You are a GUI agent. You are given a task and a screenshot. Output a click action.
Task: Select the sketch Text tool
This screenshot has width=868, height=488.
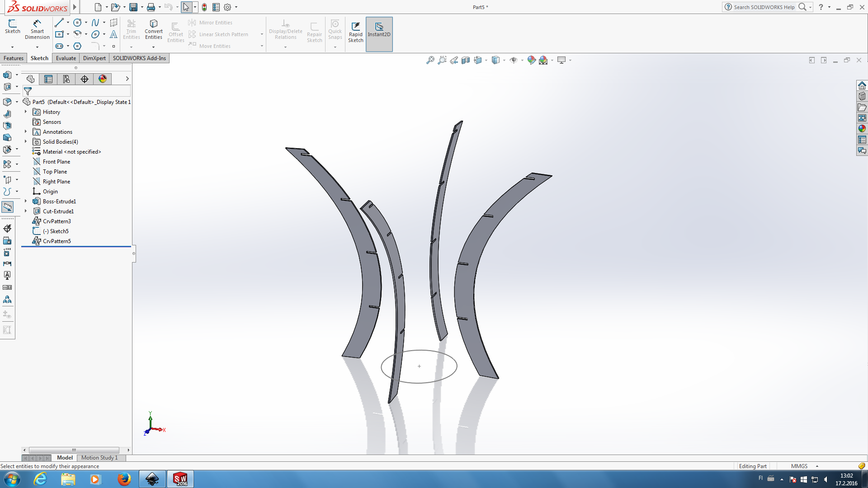[113, 34]
